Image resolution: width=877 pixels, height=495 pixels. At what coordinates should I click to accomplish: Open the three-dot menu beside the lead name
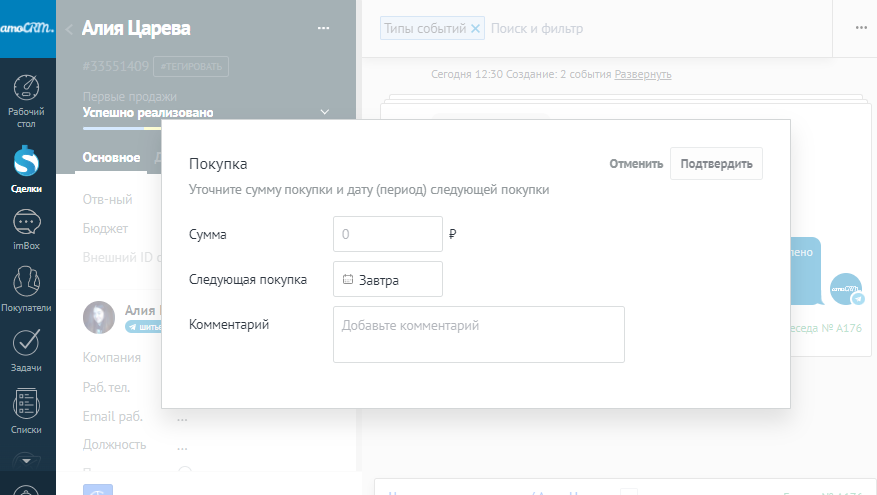tap(323, 28)
